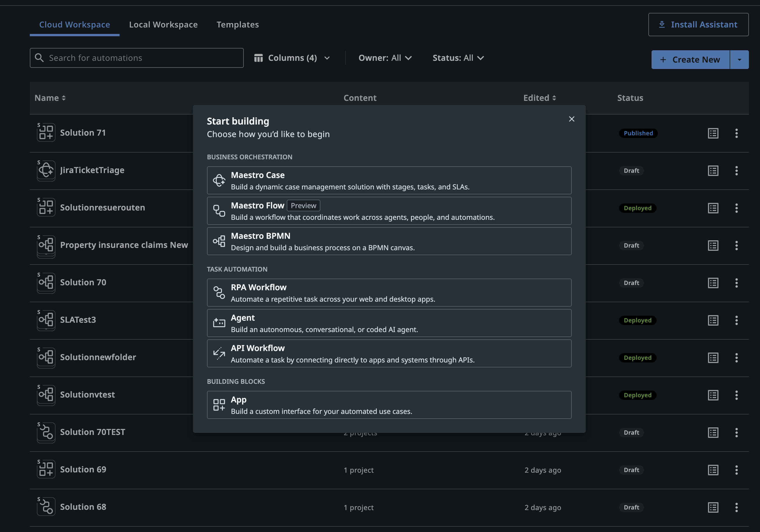Choose Maestro Flow Preview option

(x=389, y=211)
